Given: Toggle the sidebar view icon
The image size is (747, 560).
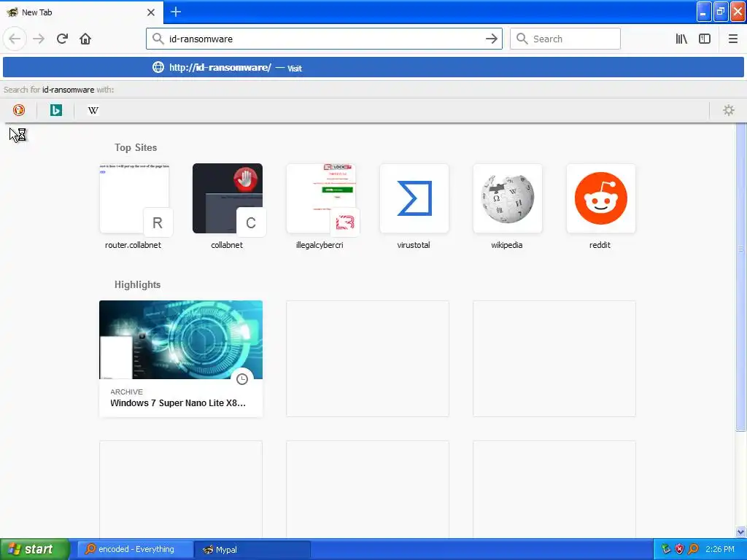Looking at the screenshot, I should coord(705,39).
